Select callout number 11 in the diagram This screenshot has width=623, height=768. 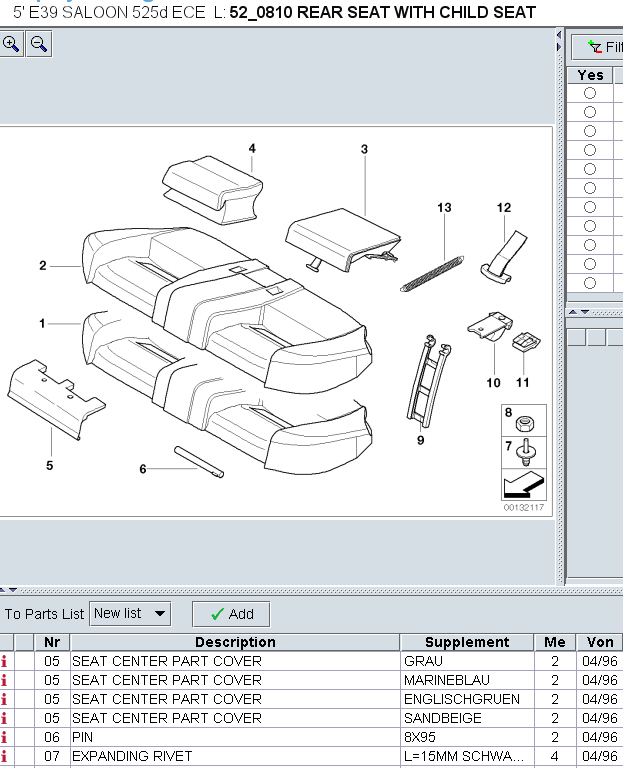[523, 383]
